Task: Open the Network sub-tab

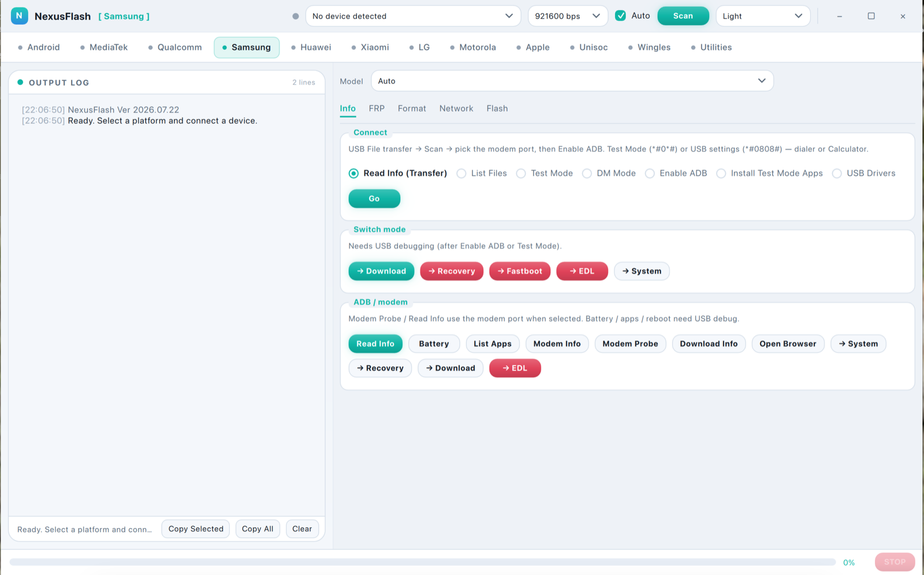Action: 456,109
